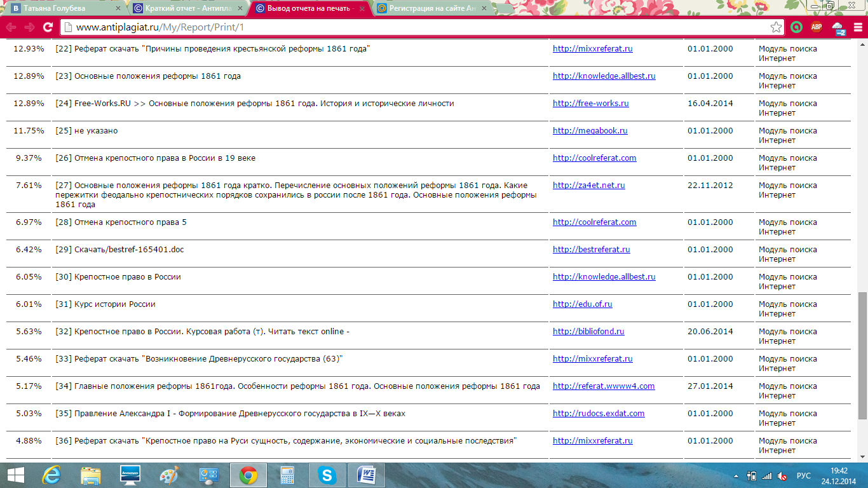868x488 pixels.
Task: Click the '[31] Курс истории России' title
Action: [x=105, y=304]
